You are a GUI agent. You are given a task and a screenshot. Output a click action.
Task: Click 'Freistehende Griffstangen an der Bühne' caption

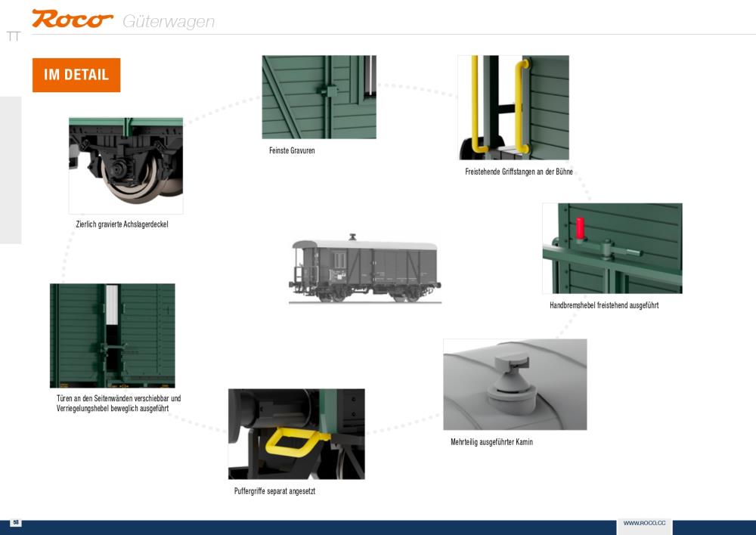[x=519, y=172]
